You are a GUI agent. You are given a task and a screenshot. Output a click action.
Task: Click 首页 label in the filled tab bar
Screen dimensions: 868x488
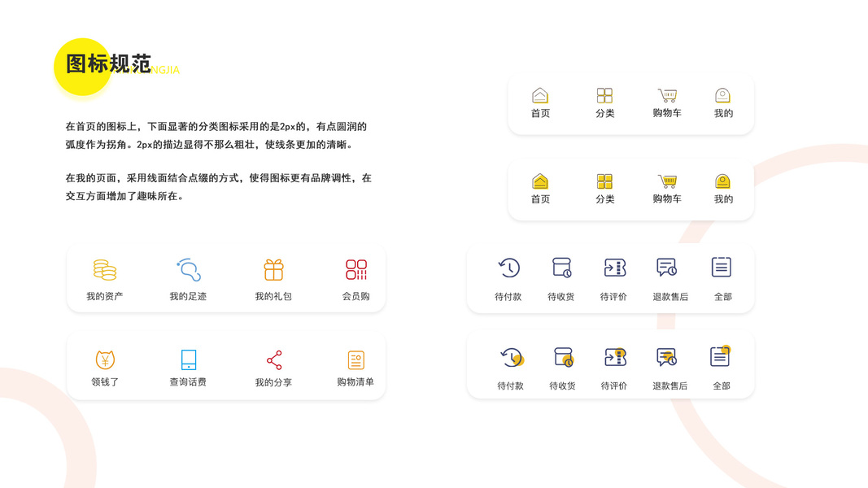click(x=540, y=198)
